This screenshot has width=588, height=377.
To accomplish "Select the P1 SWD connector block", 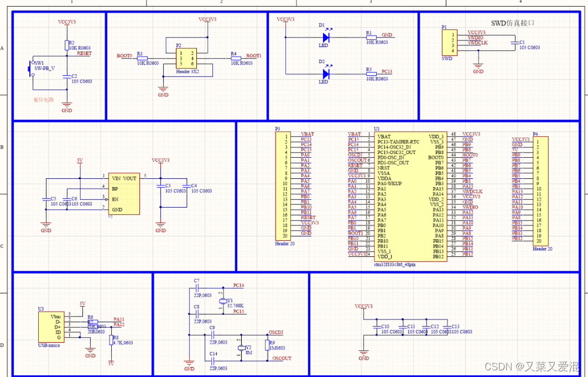I will coord(449,43).
